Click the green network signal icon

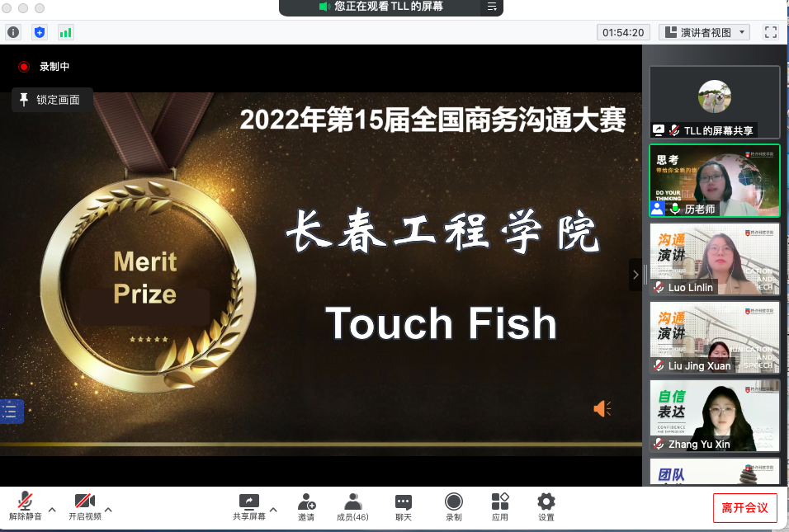(65, 32)
